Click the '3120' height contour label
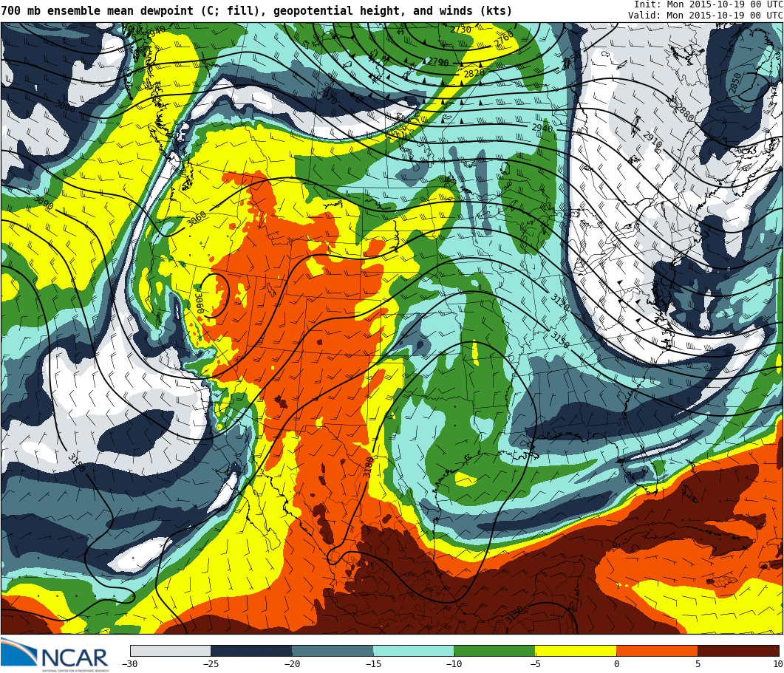The image size is (784, 673). pos(559,302)
